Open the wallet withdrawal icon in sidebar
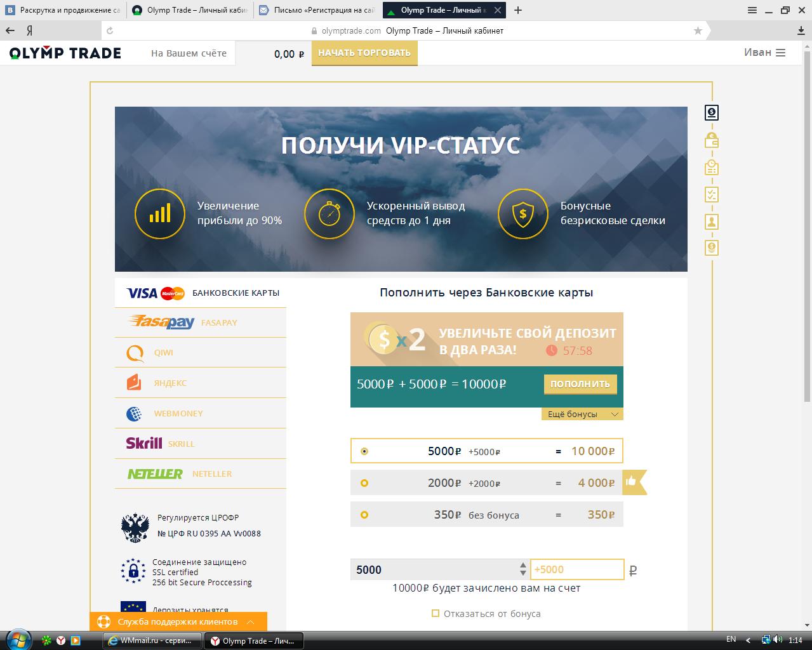The width and height of the screenshot is (812, 650). point(712,140)
